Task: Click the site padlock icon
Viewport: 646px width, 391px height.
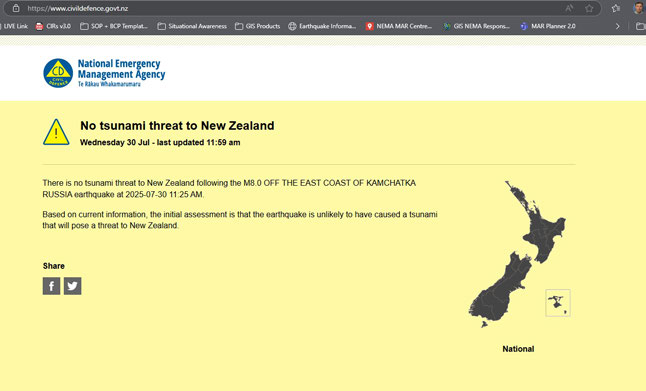Action: (16, 8)
